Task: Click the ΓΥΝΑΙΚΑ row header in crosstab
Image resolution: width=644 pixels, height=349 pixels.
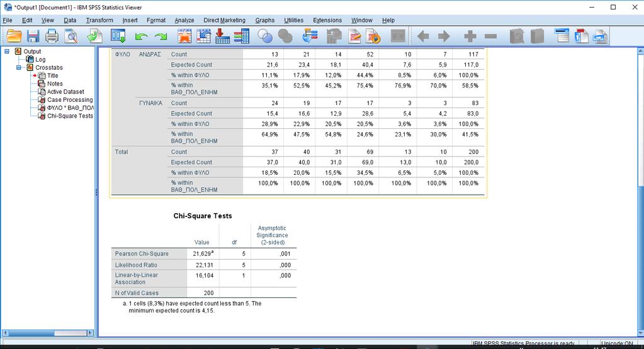Action: (150, 103)
